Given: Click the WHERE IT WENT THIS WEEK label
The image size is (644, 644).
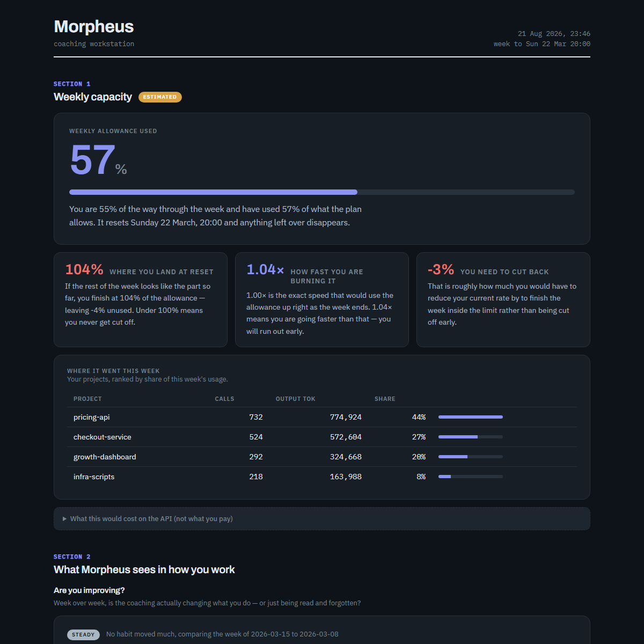Looking at the screenshot, I should click(x=113, y=371).
